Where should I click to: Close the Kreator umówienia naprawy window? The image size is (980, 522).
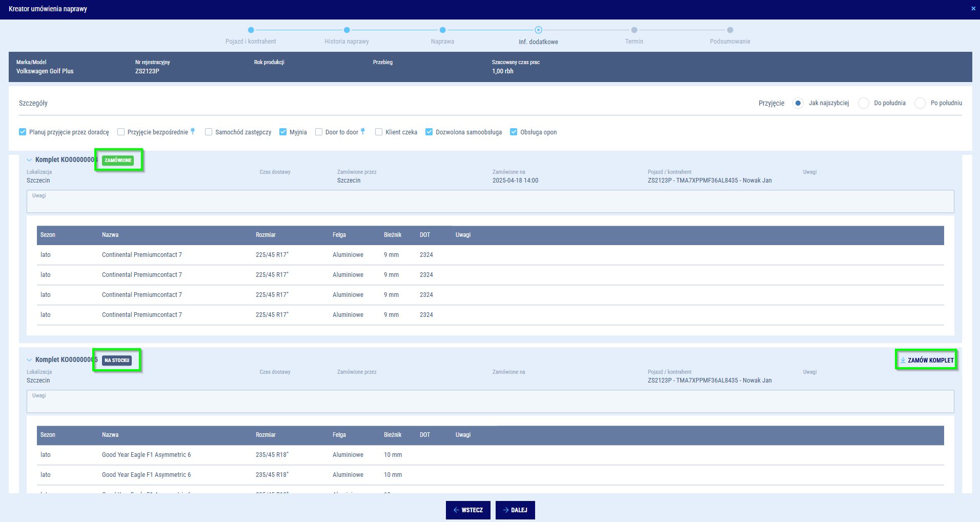[x=973, y=9]
